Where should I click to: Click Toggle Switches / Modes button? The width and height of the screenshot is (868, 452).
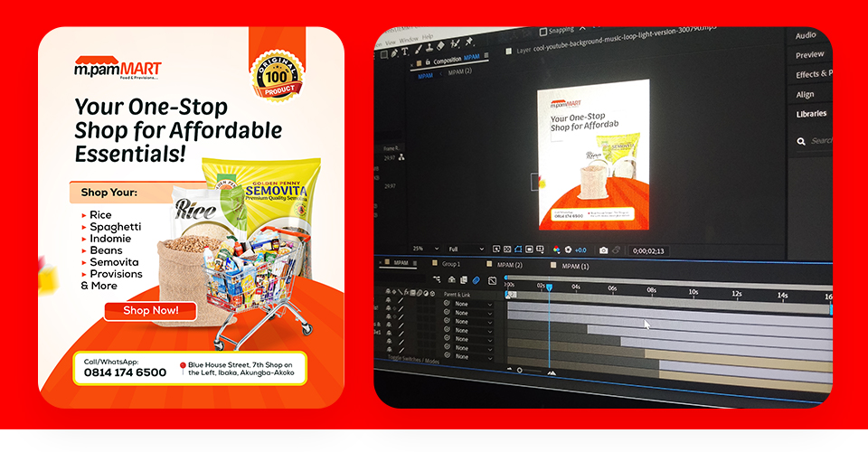[x=414, y=360]
